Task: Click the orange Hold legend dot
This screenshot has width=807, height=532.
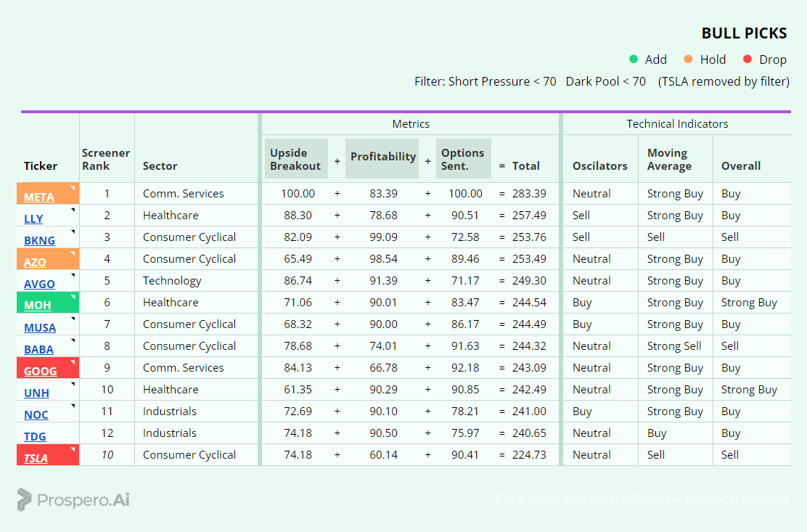Action: point(688,60)
